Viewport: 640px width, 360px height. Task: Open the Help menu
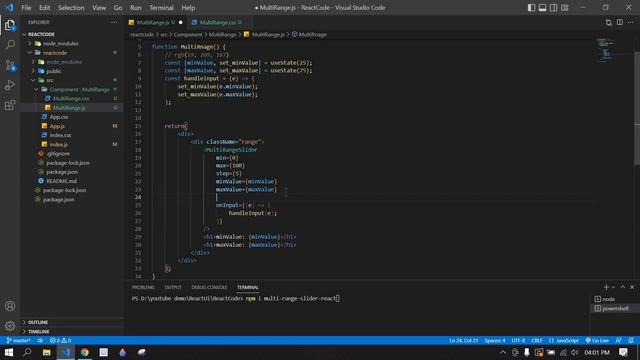[188, 8]
